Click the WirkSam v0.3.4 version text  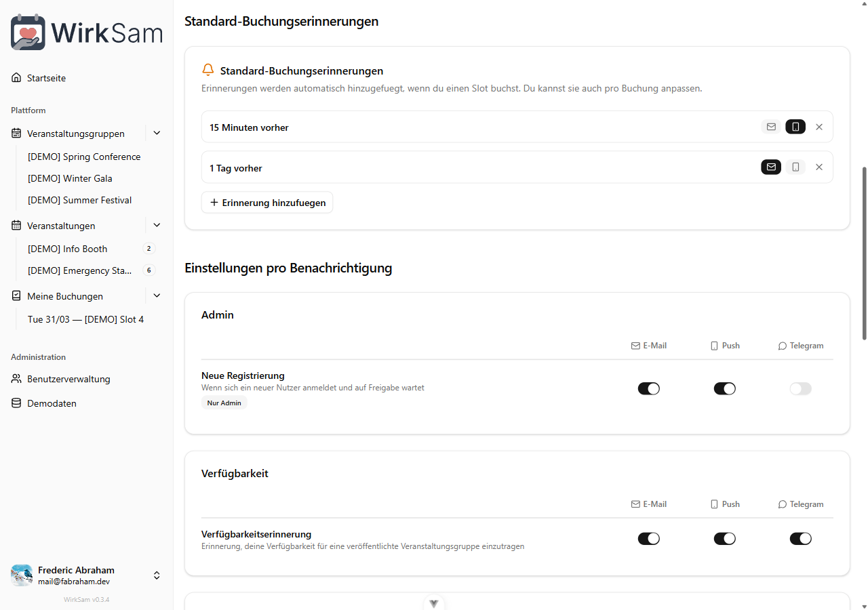coord(87,600)
